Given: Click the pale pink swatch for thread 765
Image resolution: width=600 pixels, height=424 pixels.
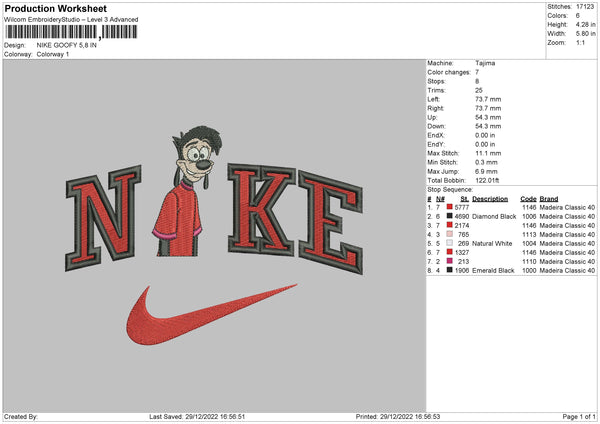Looking at the screenshot, I should pos(450,234).
